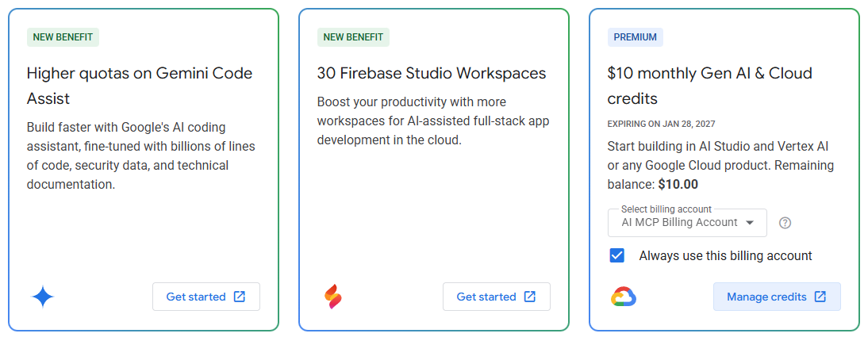The width and height of the screenshot is (868, 341).
Task: Click external link icon in Manage credits
Action: pyautogui.click(x=820, y=297)
